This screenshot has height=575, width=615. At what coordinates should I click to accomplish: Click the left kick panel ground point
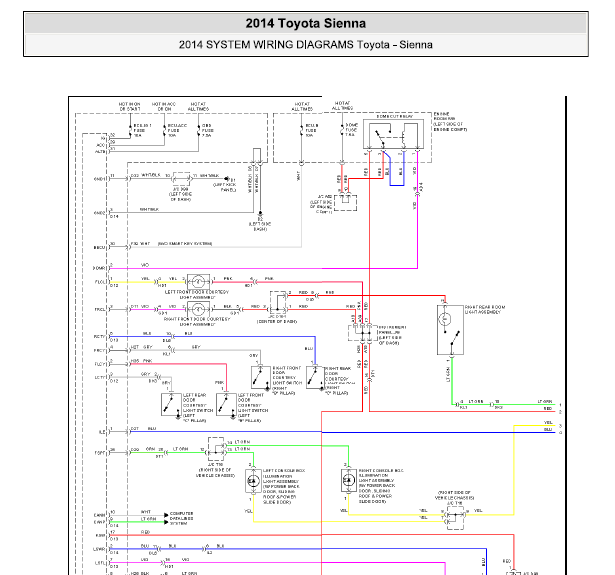coord(227,179)
